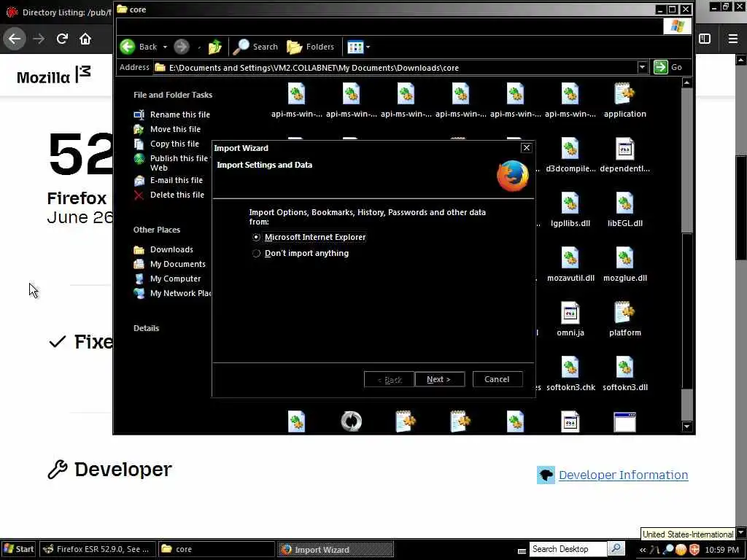
Task: Close the Import Wizard with X
Action: 527,147
